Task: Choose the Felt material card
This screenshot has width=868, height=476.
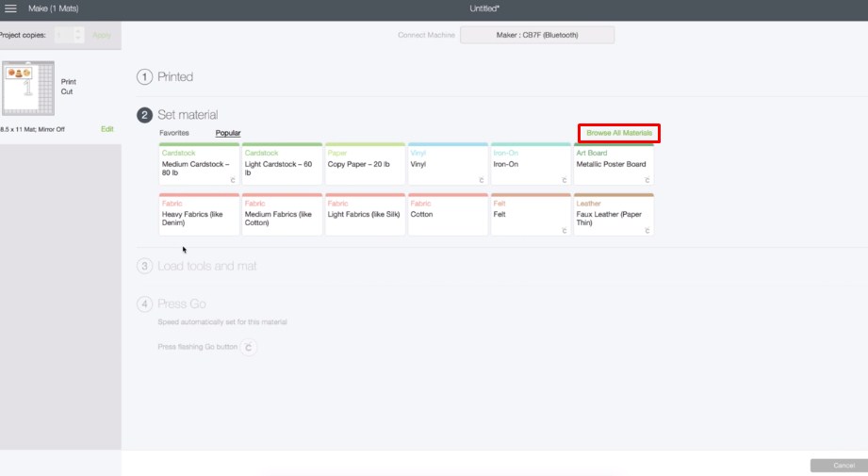Action: pyautogui.click(x=531, y=214)
